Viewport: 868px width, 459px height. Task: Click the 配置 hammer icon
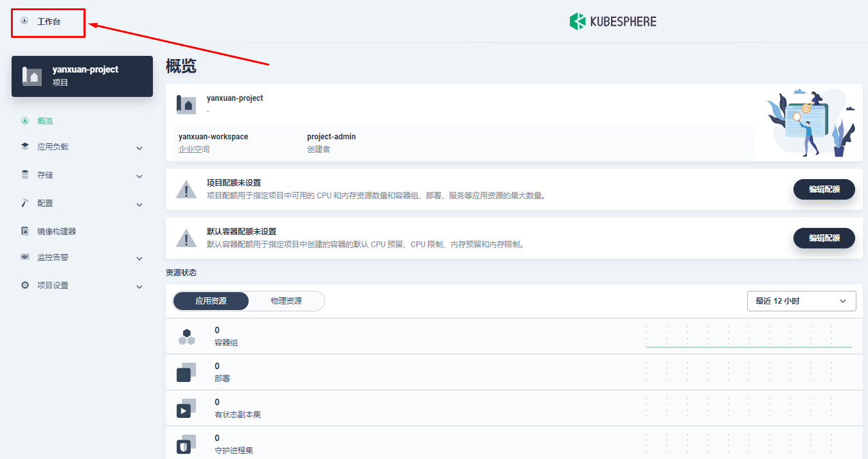point(25,203)
